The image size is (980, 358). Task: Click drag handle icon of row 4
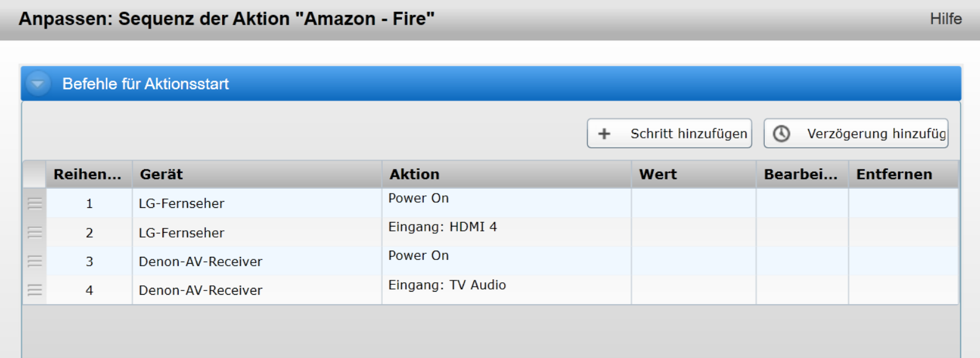[x=35, y=290]
